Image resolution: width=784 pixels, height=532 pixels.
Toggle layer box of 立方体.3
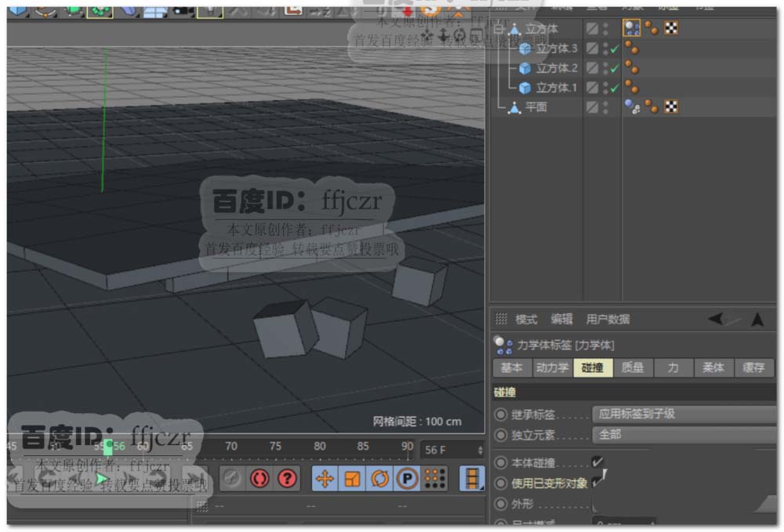pyautogui.click(x=592, y=48)
